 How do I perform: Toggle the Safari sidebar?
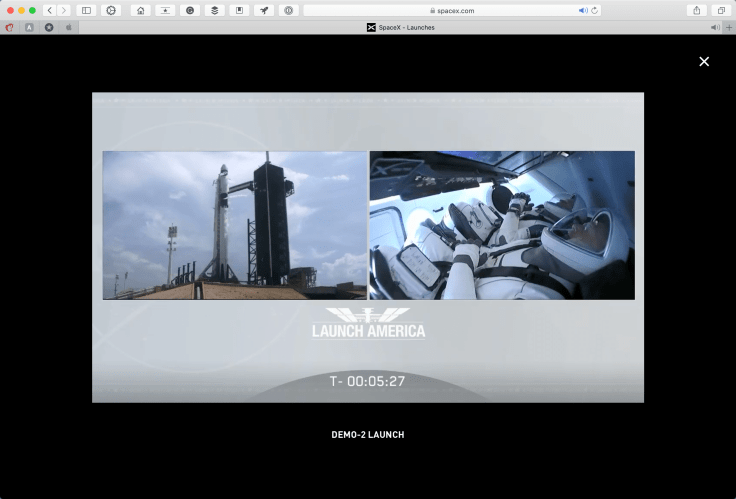[86, 10]
